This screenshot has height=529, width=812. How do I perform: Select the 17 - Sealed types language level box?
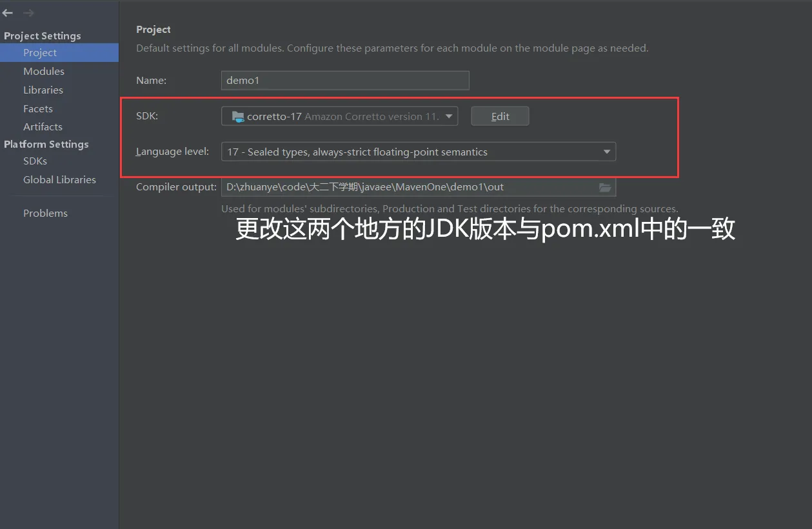419,152
